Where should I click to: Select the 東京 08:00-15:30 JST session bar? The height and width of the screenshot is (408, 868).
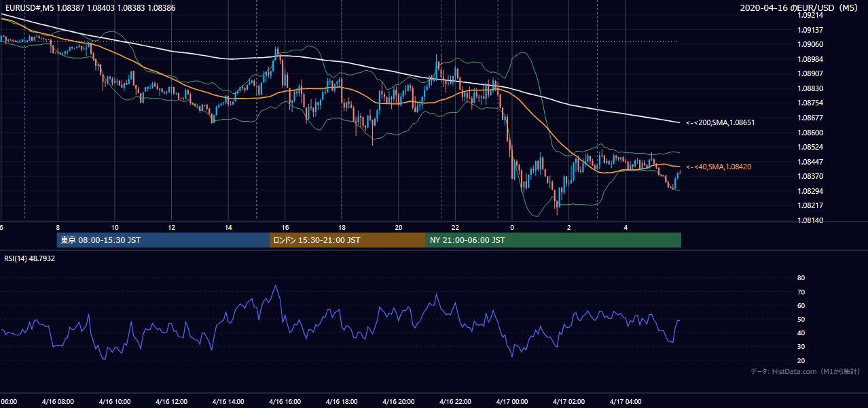coord(163,240)
